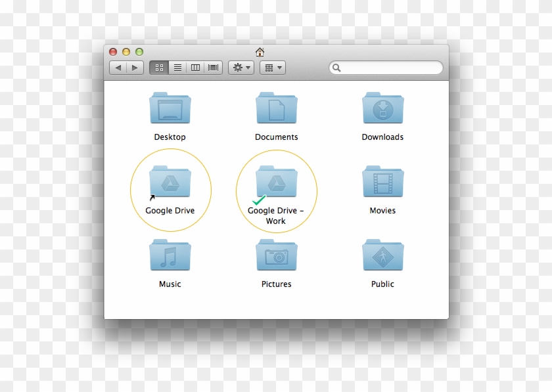Click the Public label text
This screenshot has width=552, height=392.
382,284
